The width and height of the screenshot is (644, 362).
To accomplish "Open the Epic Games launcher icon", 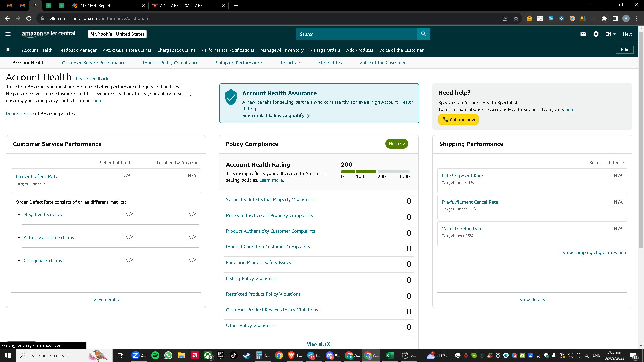I will click(221, 355).
